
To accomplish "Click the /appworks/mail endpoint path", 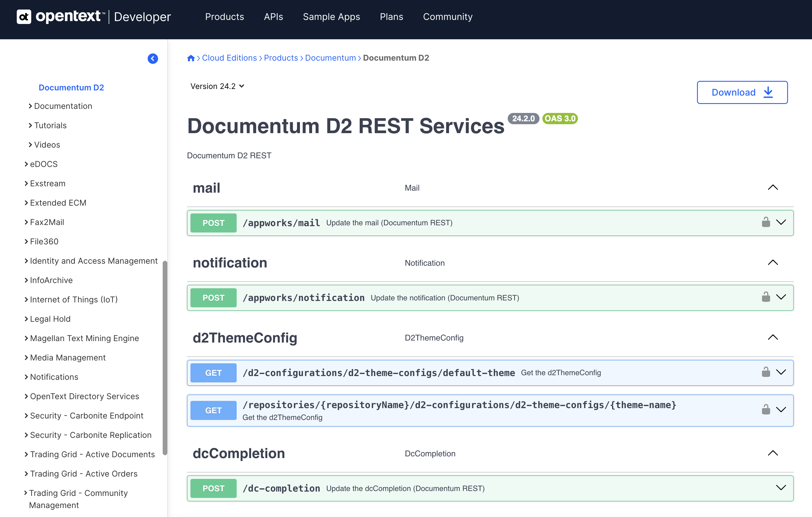I will click(281, 223).
